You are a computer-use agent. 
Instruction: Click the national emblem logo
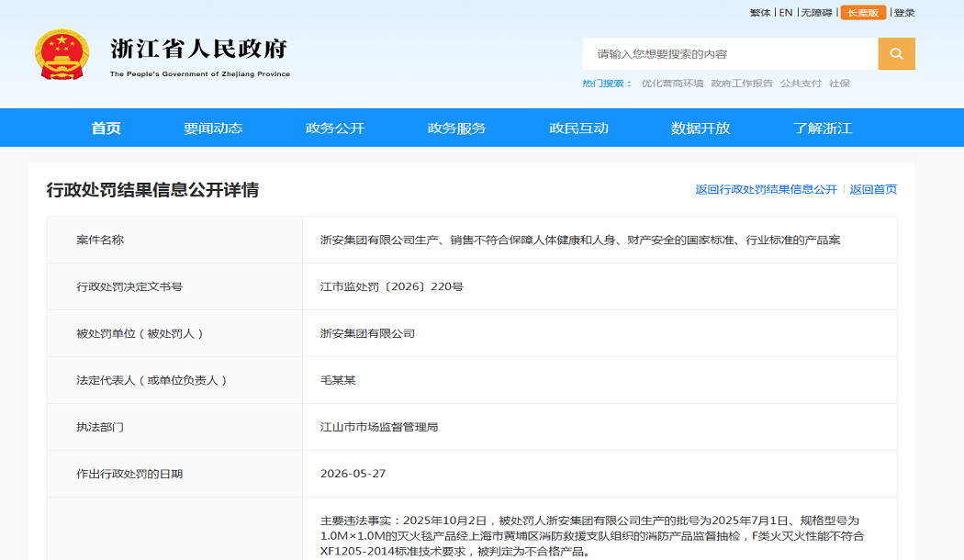[x=62, y=54]
